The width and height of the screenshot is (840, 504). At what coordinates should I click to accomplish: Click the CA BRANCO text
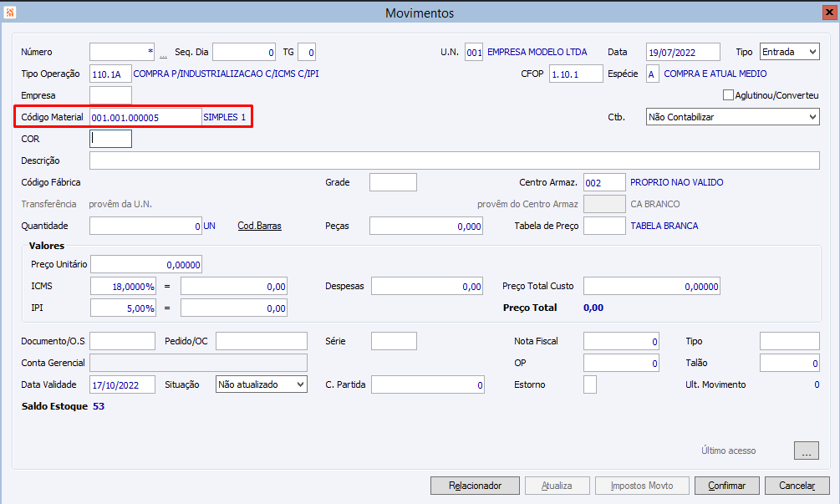[x=655, y=204]
